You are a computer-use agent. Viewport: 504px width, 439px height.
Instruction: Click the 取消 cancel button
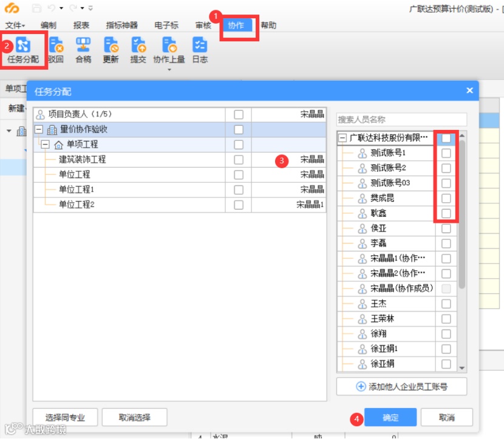coord(447,417)
